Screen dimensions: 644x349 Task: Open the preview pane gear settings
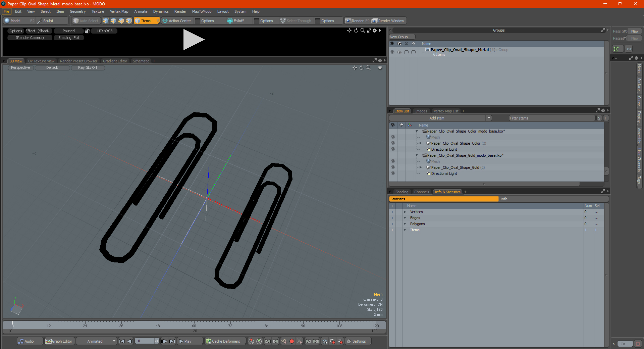coord(375,31)
